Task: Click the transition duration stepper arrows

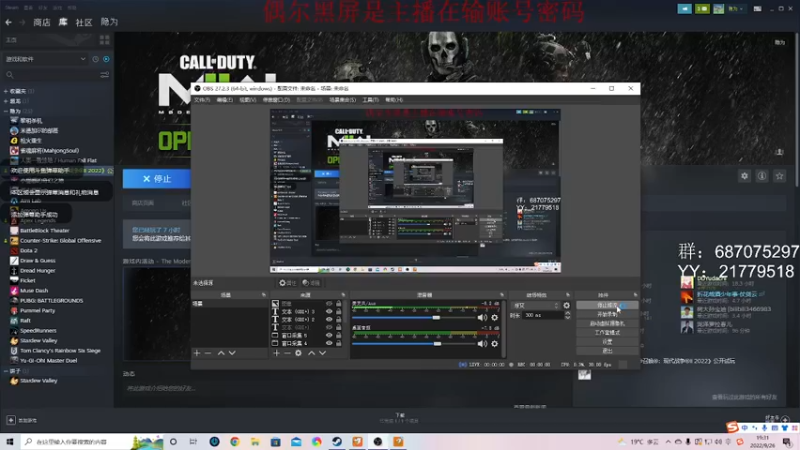Action: coord(567,315)
